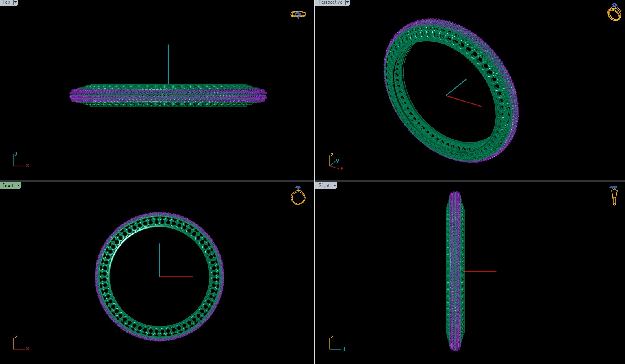The image size is (625, 364).
Task: Activate the Front viewport title label
Action: (8, 185)
